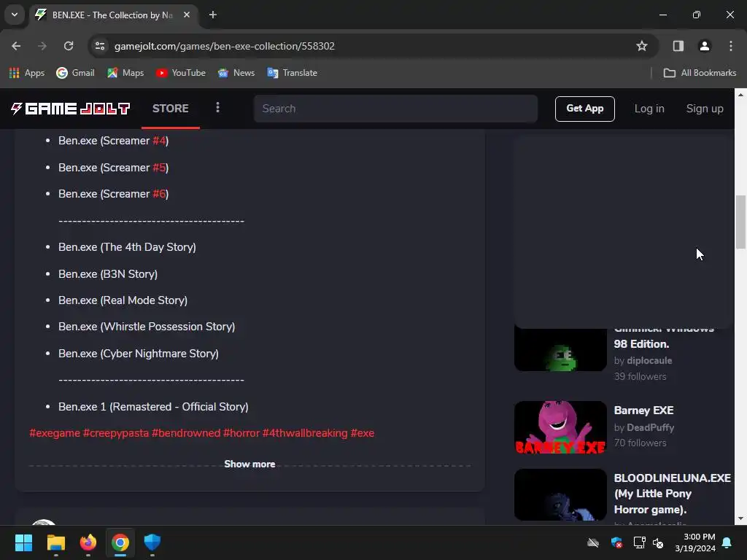Click the #4 link in Screamer list
The width and height of the screenshot is (747, 560).
click(x=159, y=141)
